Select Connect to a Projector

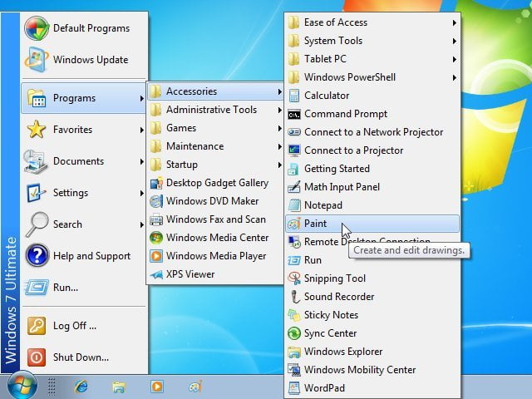pyautogui.click(x=372, y=150)
